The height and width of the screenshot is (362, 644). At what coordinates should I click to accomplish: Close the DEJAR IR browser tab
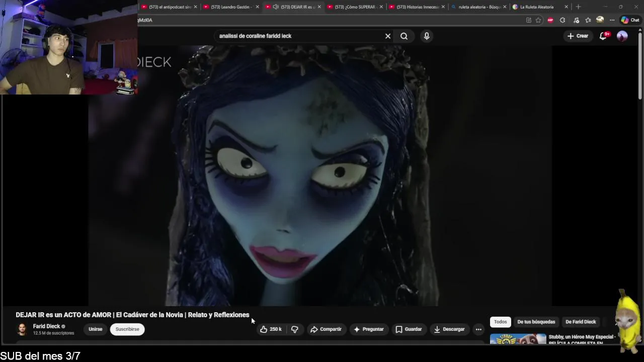[319, 7]
